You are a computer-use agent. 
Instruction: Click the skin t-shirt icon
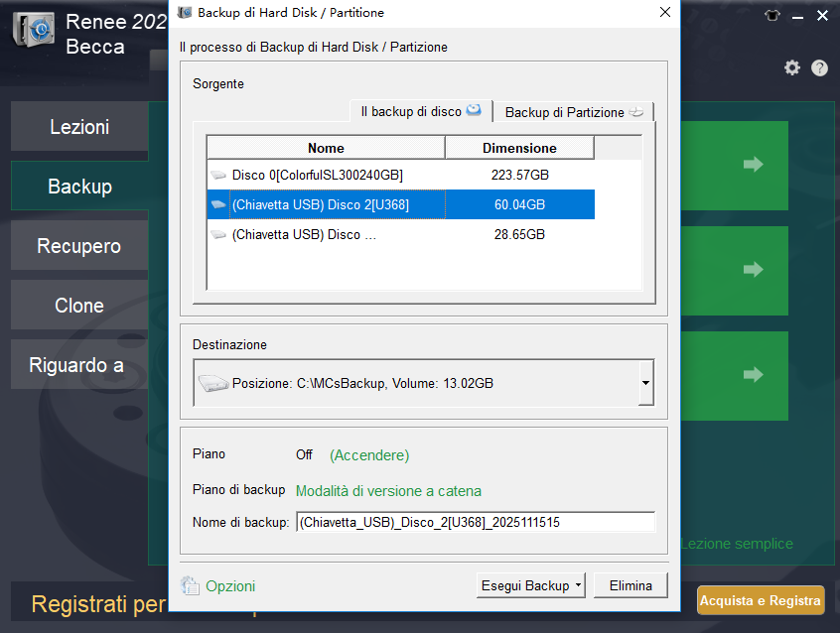pyautogui.click(x=771, y=15)
